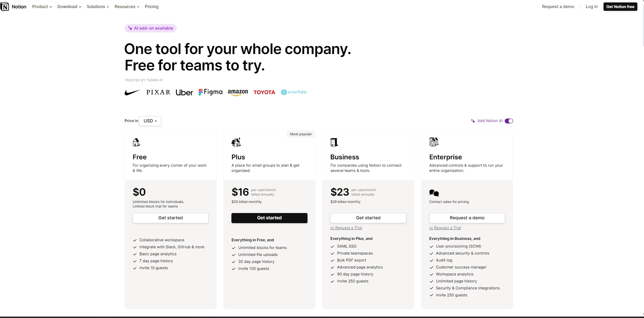Open the USD currency dropdown
Viewport: 644px width, 318px height.
click(150, 121)
